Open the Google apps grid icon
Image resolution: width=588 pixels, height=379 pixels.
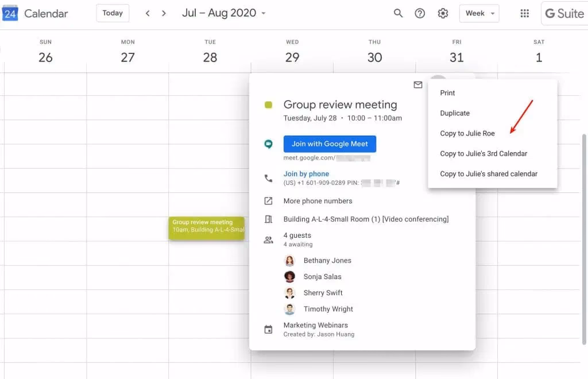525,14
